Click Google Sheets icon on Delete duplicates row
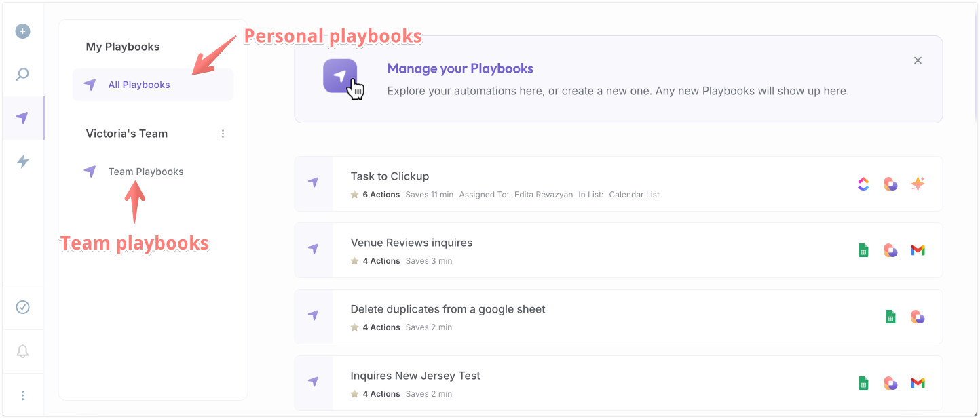980x419 pixels. [890, 317]
